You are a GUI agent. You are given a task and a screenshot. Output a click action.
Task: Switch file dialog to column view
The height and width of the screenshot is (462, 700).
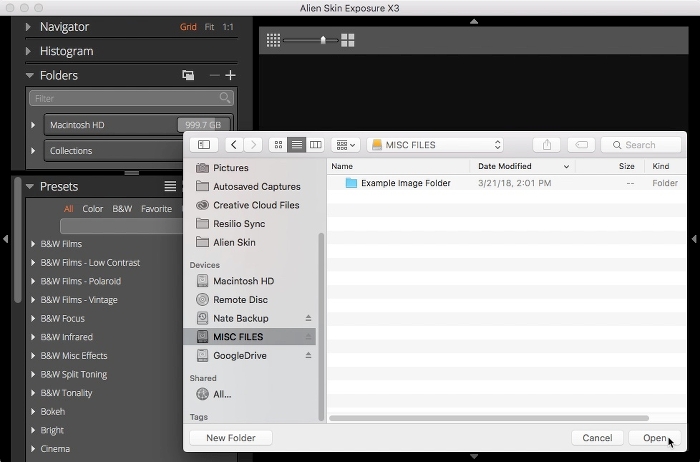tap(315, 145)
